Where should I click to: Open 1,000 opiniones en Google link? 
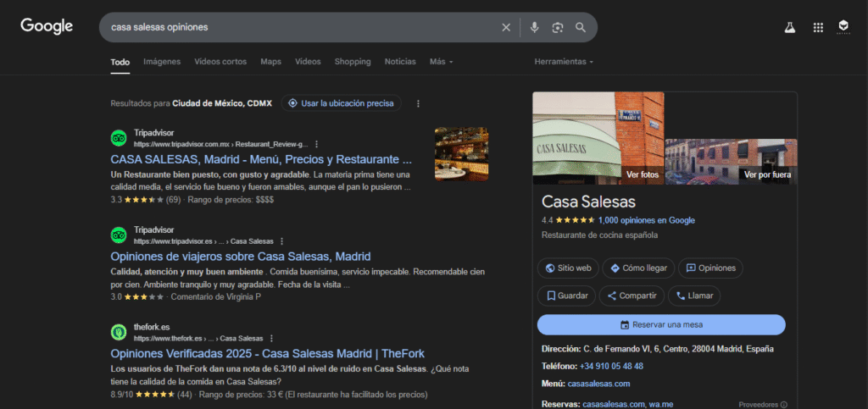[647, 220]
